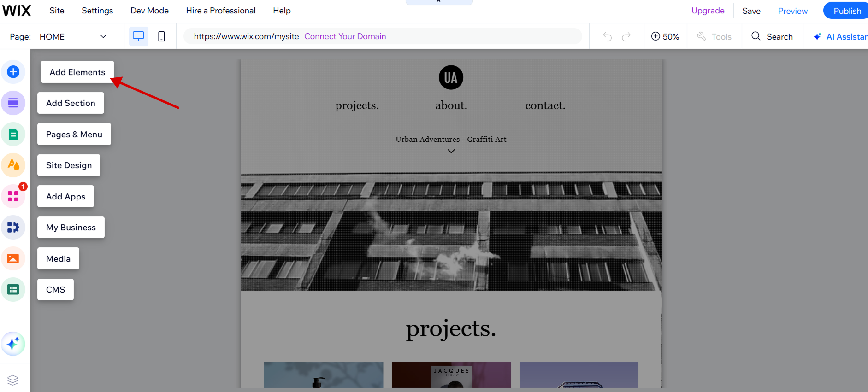Open the pink Add Apps icon
This screenshot has height=392, width=868.
13,196
